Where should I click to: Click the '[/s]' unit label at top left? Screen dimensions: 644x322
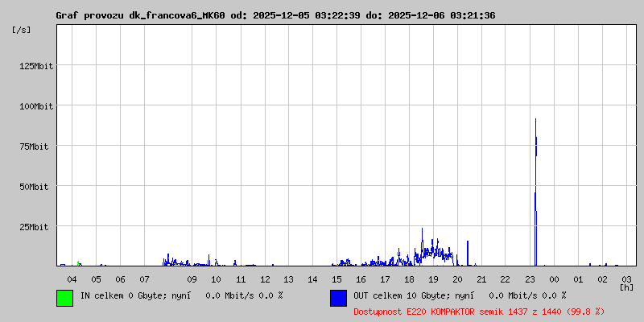[22, 30]
